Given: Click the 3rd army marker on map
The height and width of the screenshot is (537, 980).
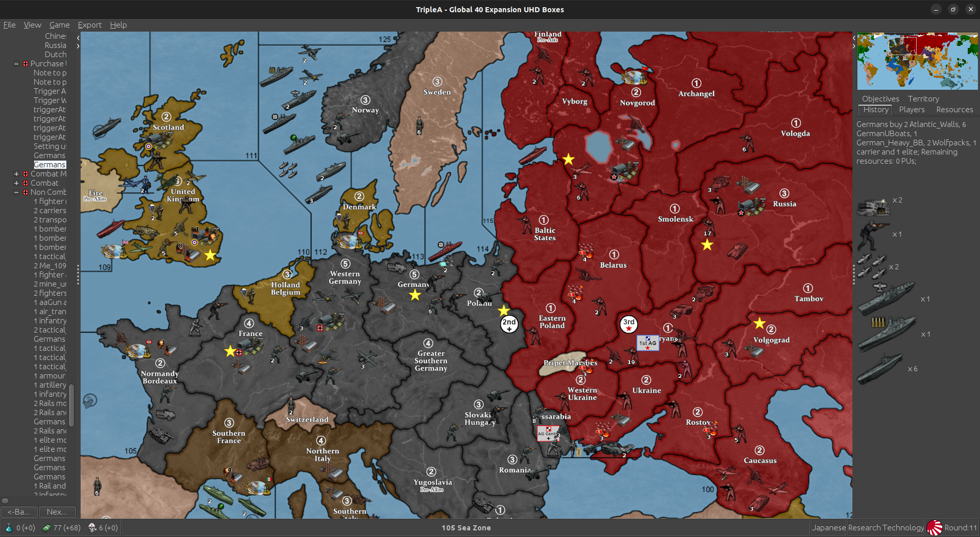Looking at the screenshot, I should (629, 324).
